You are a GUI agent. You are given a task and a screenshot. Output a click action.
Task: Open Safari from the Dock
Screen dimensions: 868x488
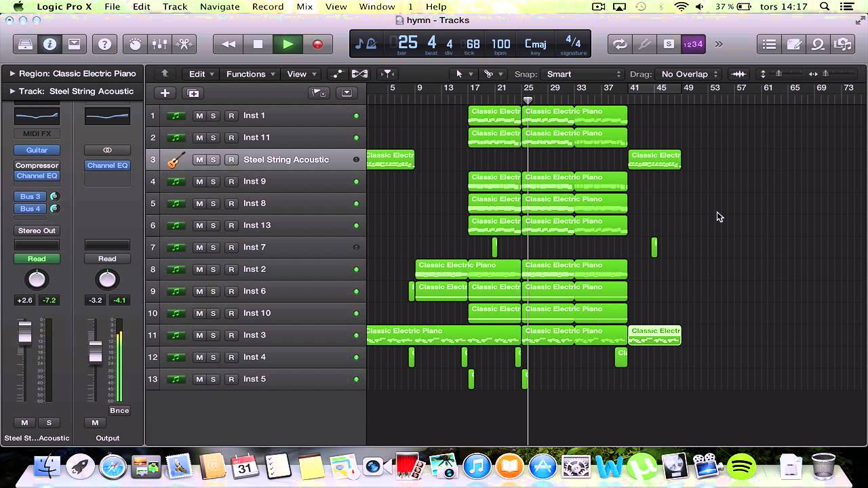click(x=113, y=466)
